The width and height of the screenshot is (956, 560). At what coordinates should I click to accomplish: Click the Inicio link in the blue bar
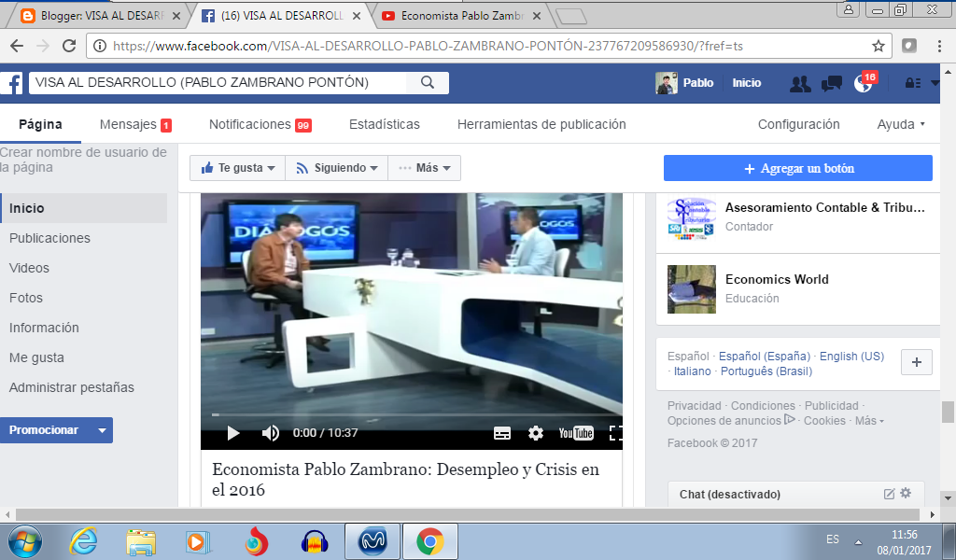pyautogui.click(x=746, y=83)
